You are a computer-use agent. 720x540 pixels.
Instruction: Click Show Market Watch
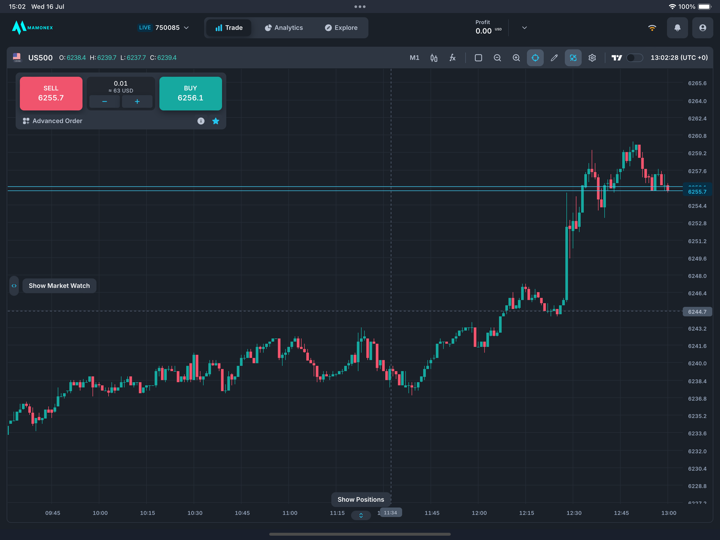(59, 286)
